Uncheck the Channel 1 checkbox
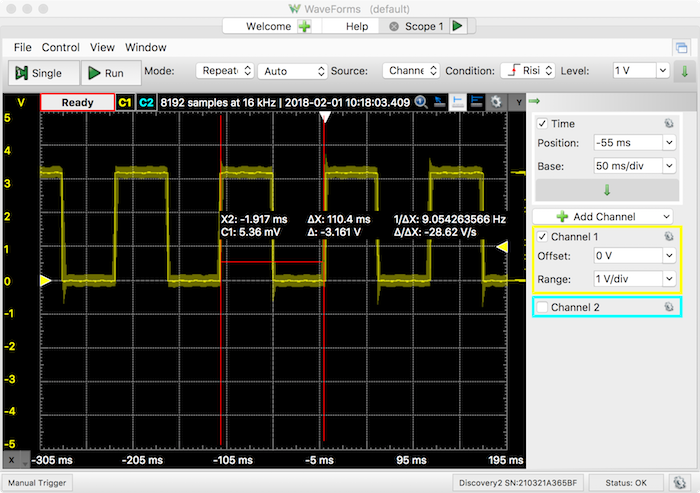The height and width of the screenshot is (493, 700). (542, 237)
